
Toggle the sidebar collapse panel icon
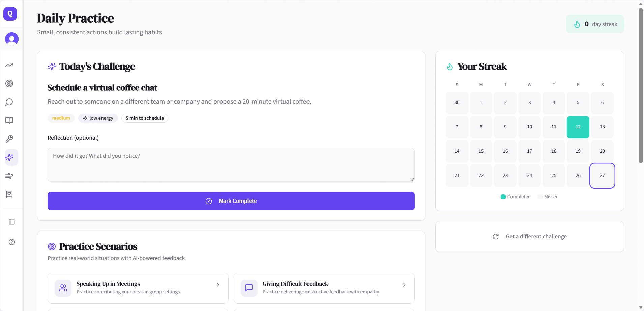(12, 222)
